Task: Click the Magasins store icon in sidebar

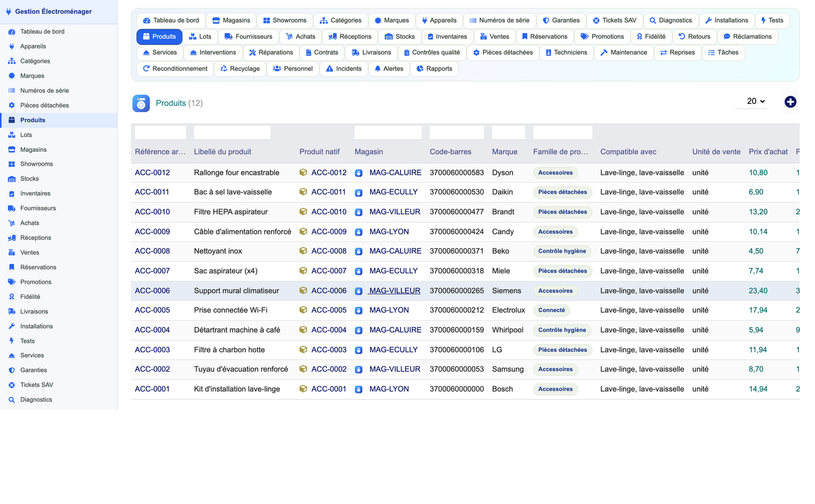Action: tap(11, 149)
